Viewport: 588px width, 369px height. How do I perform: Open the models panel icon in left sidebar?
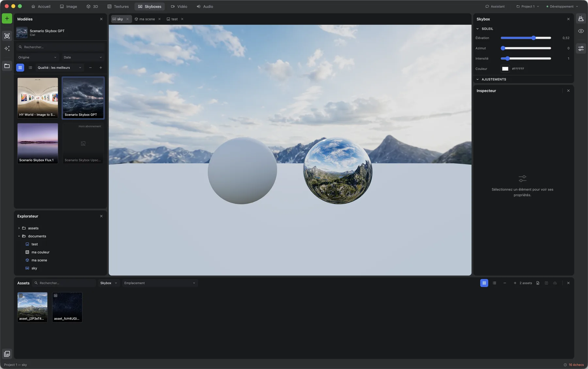tap(7, 36)
